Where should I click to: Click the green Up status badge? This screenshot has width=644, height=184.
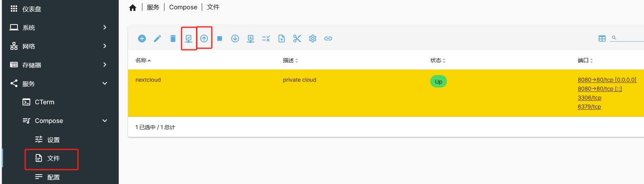438,82
